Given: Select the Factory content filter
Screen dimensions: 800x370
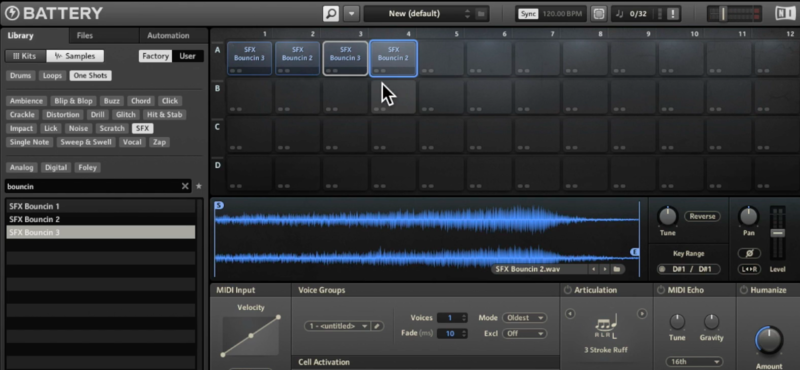Looking at the screenshot, I should click(x=155, y=56).
